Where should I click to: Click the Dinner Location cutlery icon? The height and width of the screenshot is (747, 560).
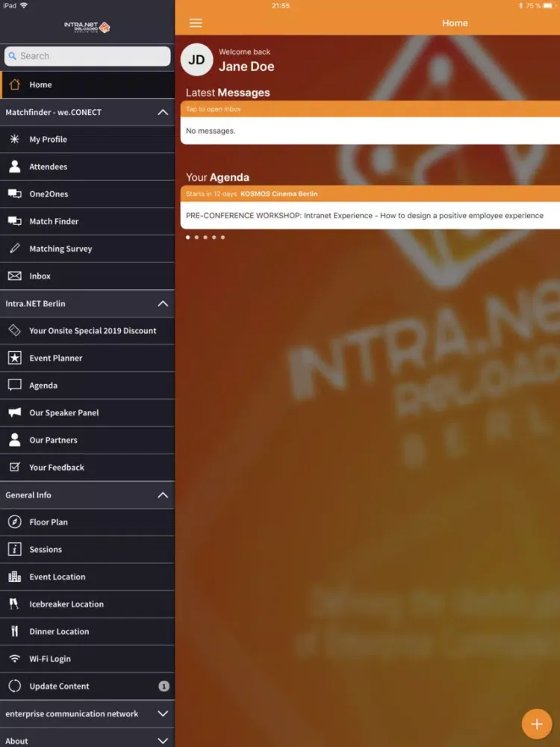(15, 631)
